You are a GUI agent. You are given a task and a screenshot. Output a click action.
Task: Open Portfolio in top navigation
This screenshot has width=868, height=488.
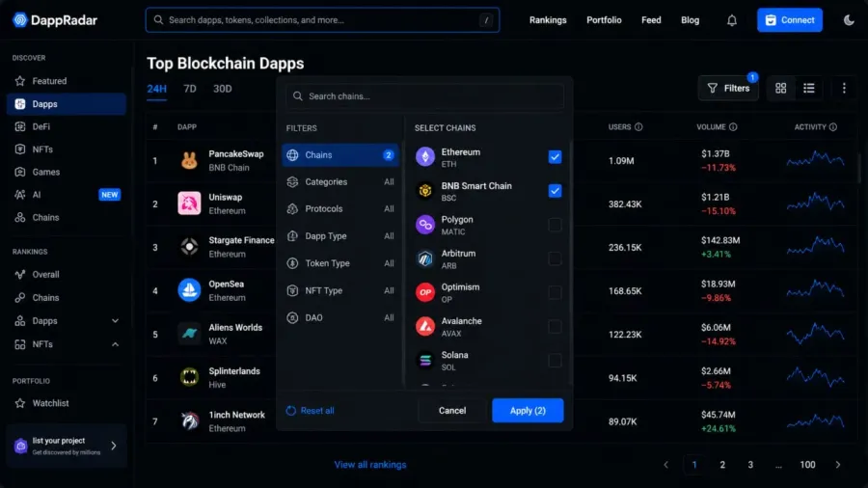[x=604, y=20]
